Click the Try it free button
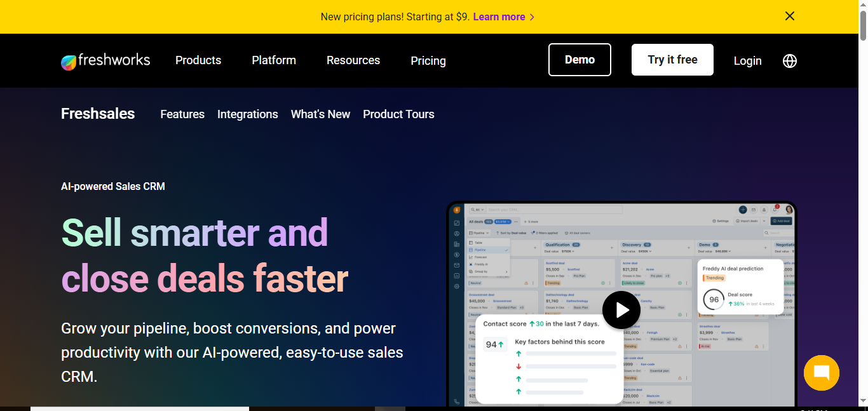This screenshot has height=411, width=868. click(x=672, y=60)
